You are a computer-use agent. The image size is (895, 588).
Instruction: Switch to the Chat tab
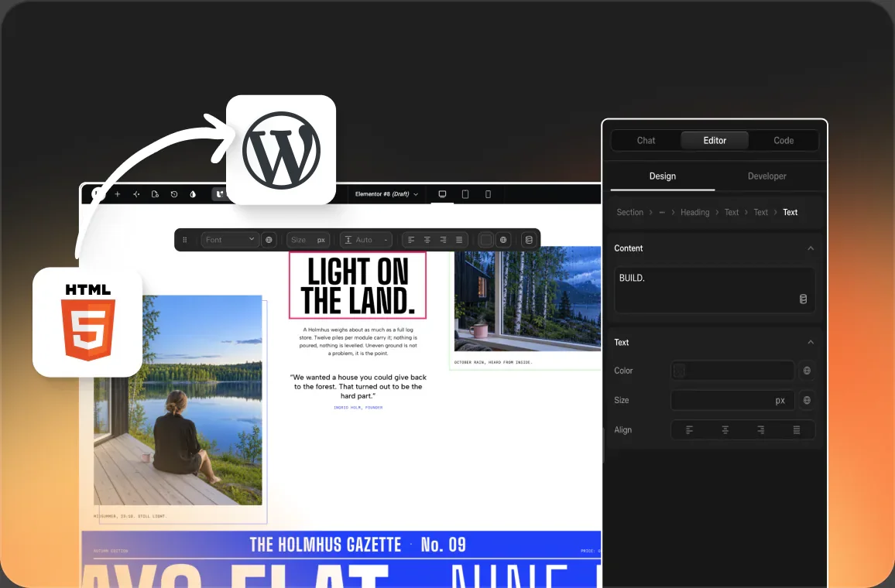point(646,140)
